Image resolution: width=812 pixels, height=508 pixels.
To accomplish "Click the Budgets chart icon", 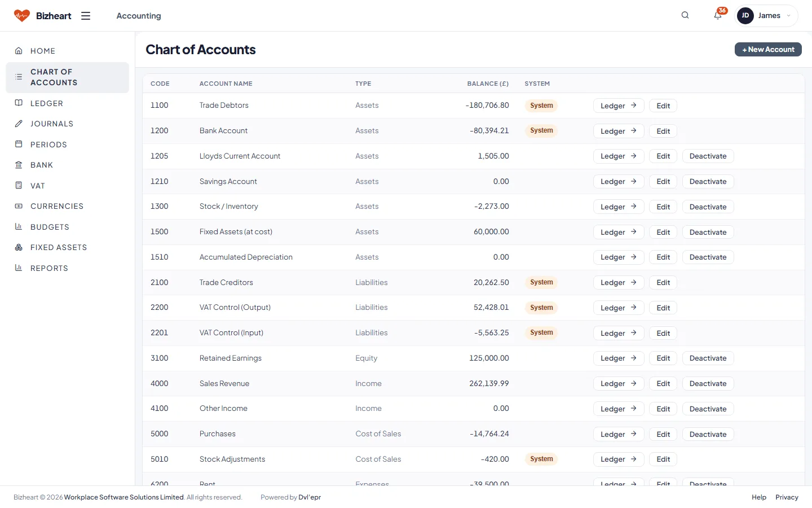I will point(19,226).
